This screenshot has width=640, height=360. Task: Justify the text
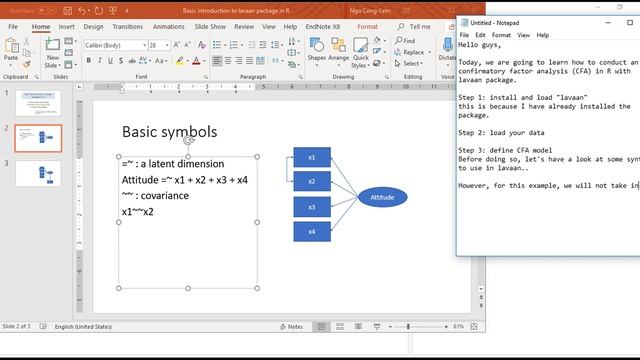pos(249,61)
